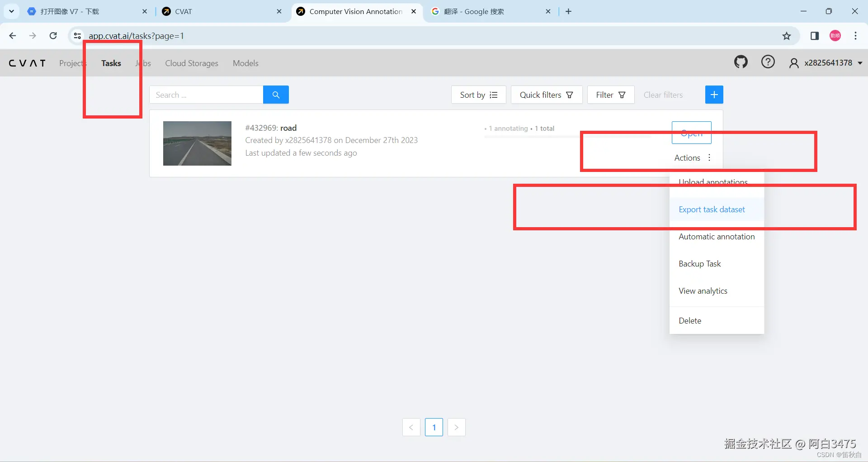Click the CVAT logo
This screenshot has width=868, height=462.
(27, 63)
